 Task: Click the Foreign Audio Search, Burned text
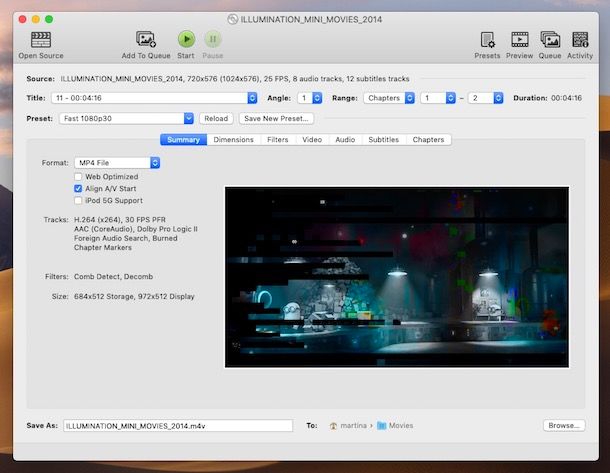pyautogui.click(x=126, y=238)
